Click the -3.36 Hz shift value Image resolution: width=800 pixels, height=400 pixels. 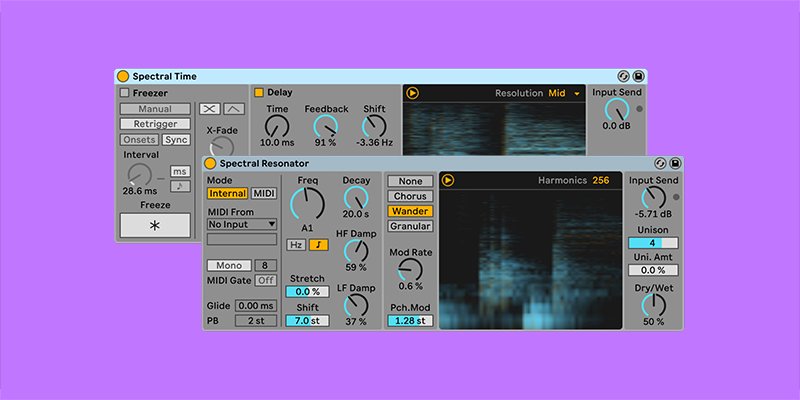(x=374, y=143)
